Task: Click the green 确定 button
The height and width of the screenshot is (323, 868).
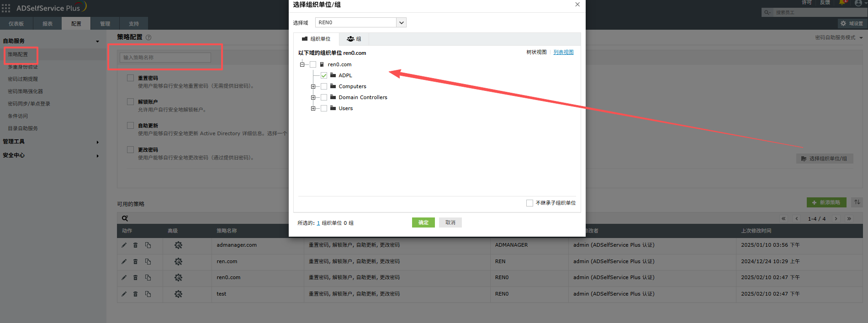Action: (x=423, y=222)
